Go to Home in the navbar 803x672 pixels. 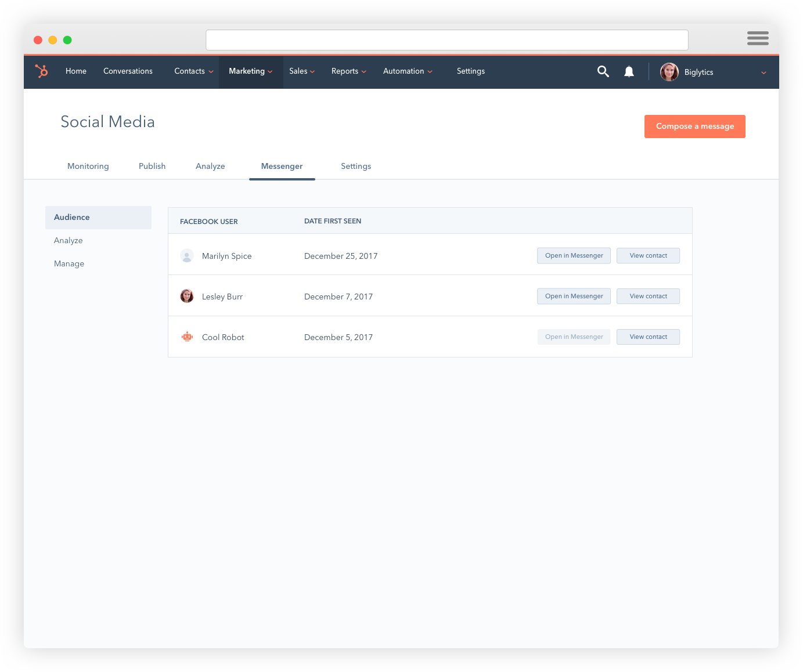[76, 71]
